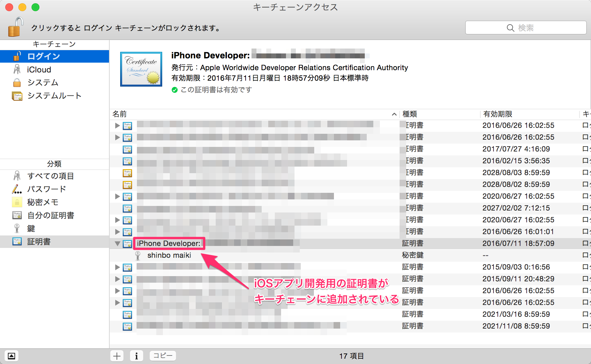Click the large Certificate Standard preview image
The height and width of the screenshot is (364, 591).
click(141, 69)
